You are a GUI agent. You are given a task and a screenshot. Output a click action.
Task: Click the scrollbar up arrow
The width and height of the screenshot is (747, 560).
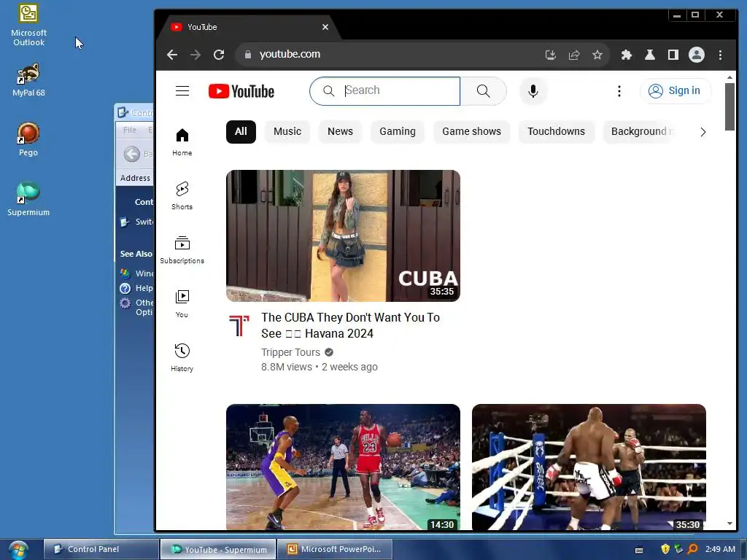point(729,77)
